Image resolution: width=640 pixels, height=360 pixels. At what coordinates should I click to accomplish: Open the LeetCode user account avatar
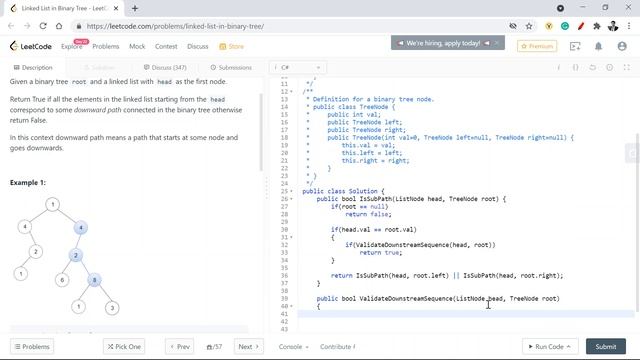click(x=622, y=46)
